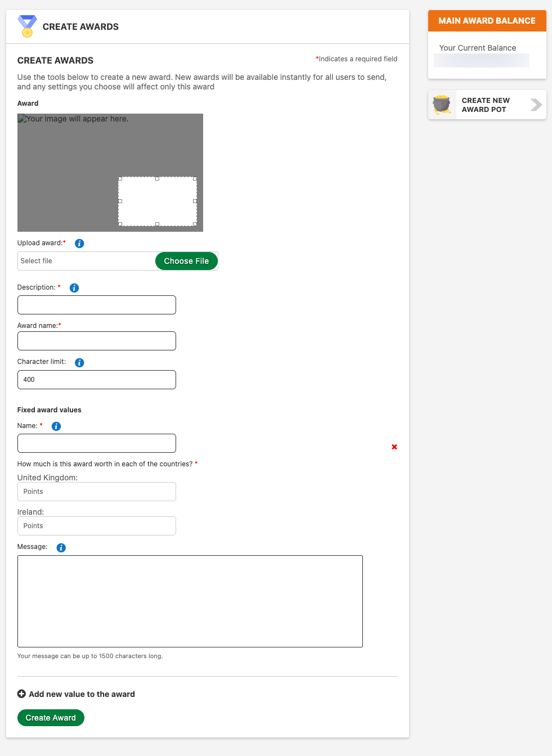552x756 pixels.
Task: Click the cauldron pot icon on Create New Award Pot
Action: [x=442, y=104]
